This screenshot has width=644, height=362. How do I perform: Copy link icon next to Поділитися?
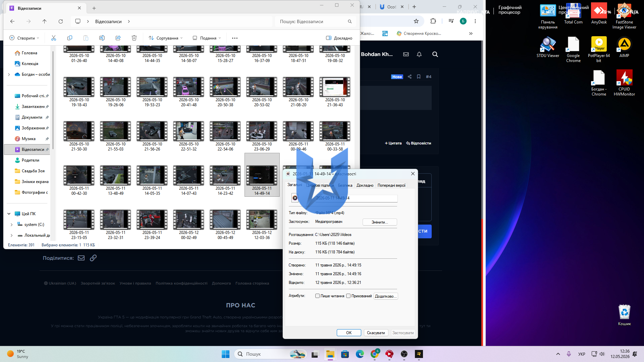click(93, 258)
